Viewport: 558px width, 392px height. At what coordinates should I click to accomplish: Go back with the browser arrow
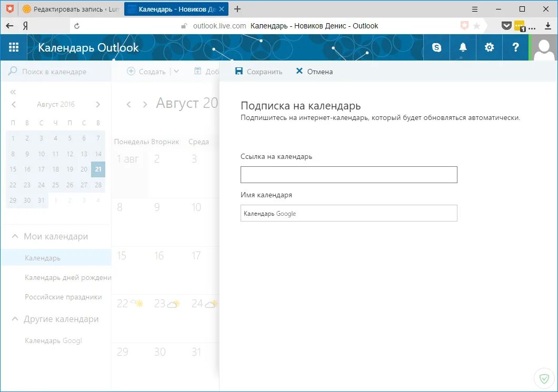[x=9, y=26]
